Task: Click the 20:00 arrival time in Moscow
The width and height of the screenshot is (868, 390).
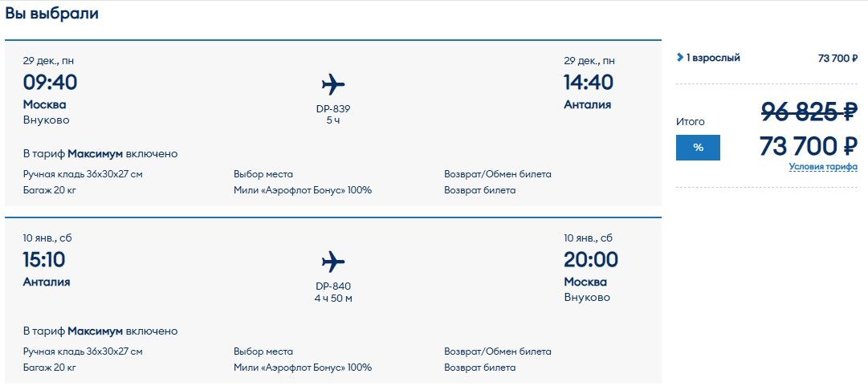Action: 591,260
